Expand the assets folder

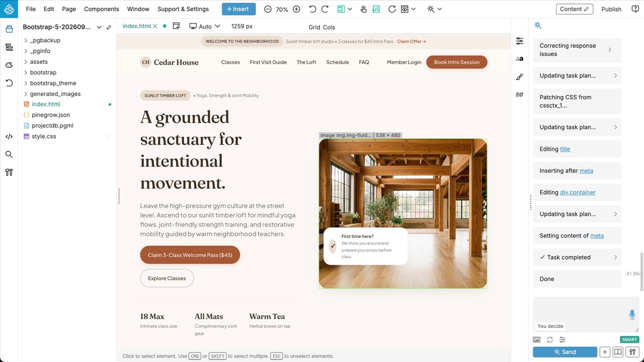click(x=26, y=62)
